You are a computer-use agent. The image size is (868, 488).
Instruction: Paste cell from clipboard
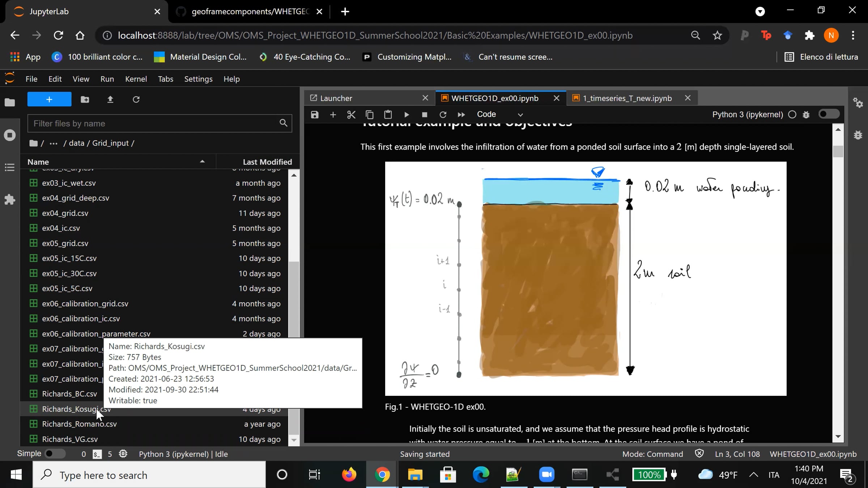388,115
